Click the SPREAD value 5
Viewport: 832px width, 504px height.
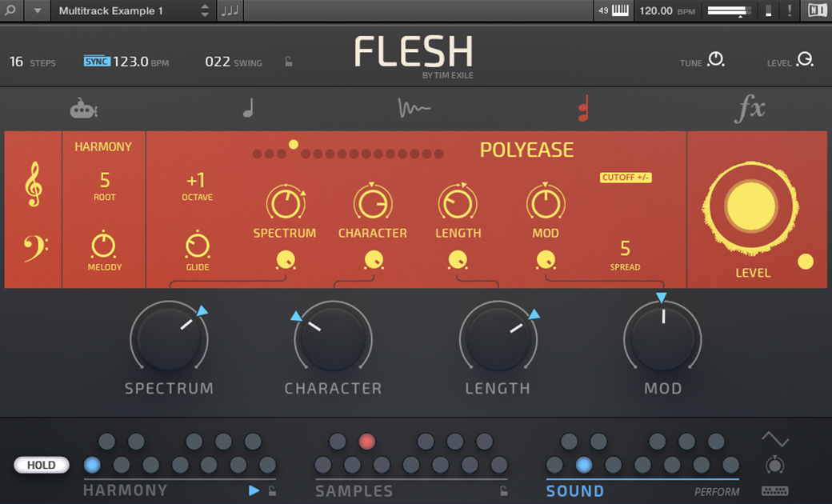tap(625, 248)
